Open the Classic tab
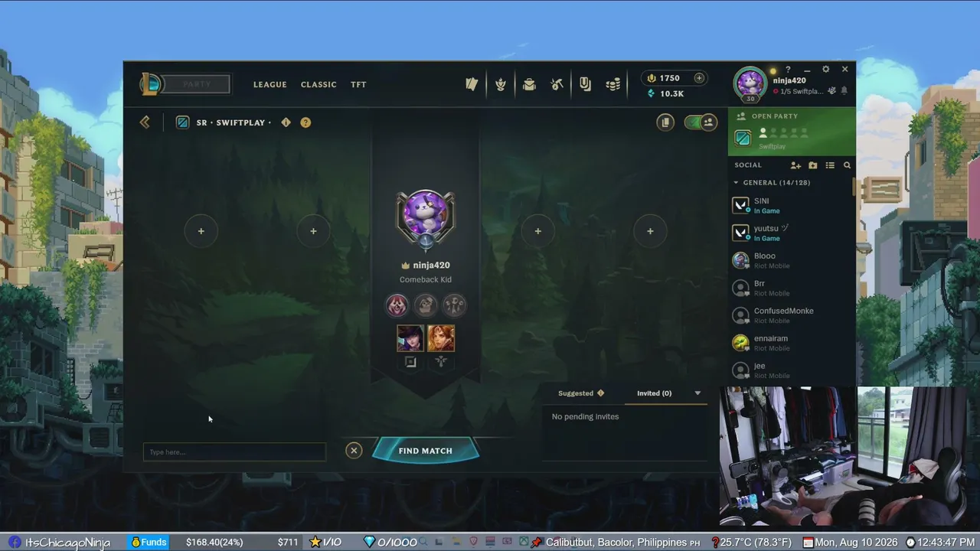980x551 pixels. [x=318, y=85]
